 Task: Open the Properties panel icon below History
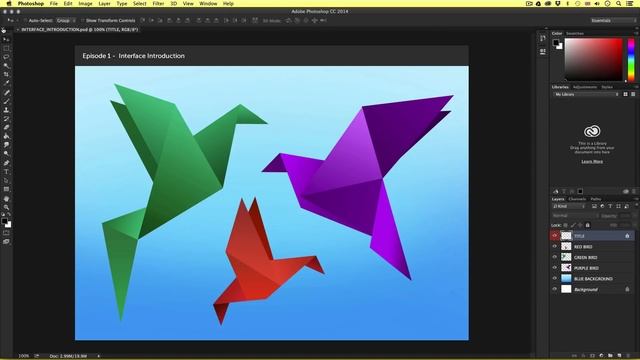542,51
